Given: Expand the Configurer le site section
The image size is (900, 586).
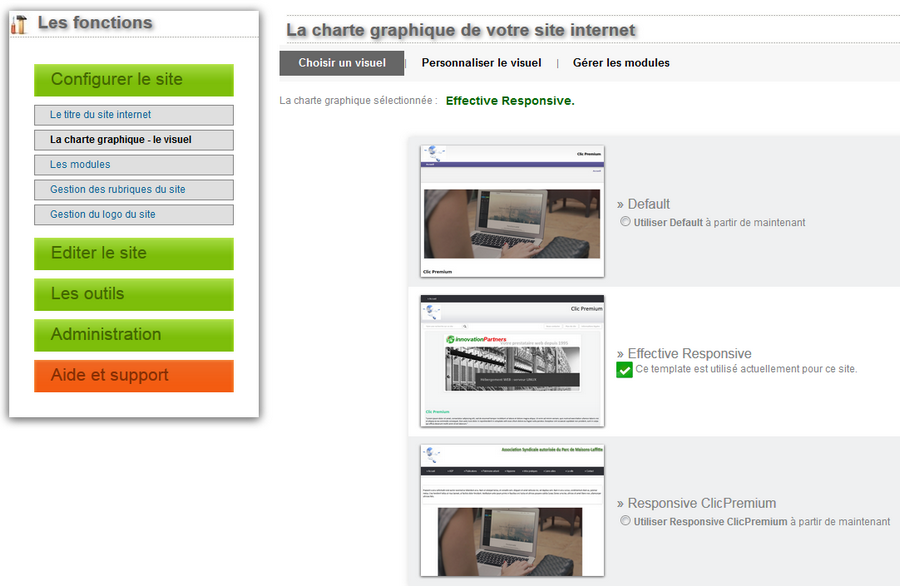Looking at the screenshot, I should click(x=133, y=80).
